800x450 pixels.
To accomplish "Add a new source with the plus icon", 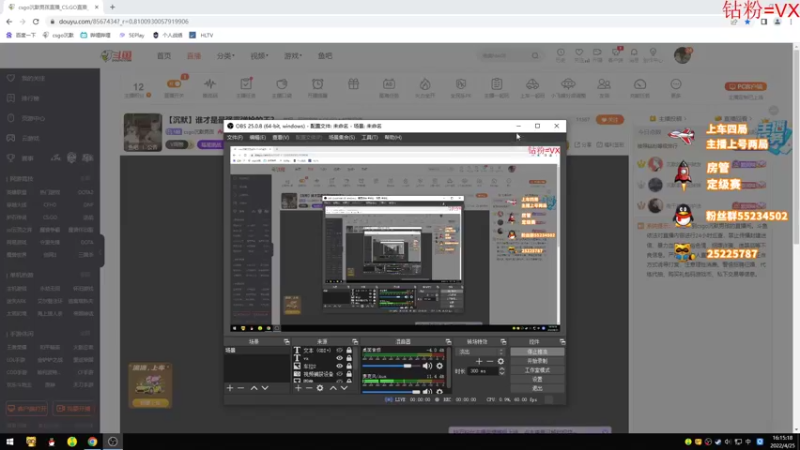I will 298,388.
